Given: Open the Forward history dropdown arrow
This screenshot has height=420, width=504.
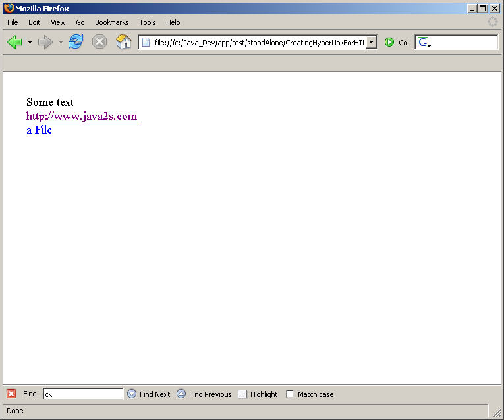Looking at the screenshot, I should point(61,42).
